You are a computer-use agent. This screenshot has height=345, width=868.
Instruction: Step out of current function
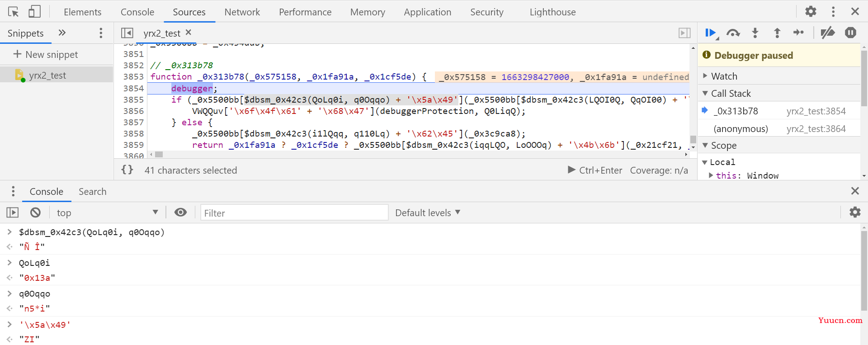pyautogui.click(x=777, y=33)
